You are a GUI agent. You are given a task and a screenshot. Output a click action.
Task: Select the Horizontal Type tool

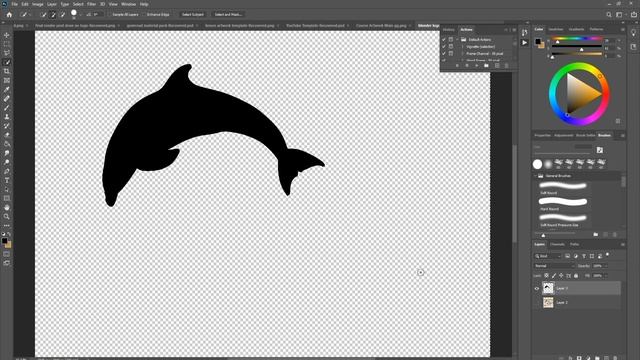(7, 180)
